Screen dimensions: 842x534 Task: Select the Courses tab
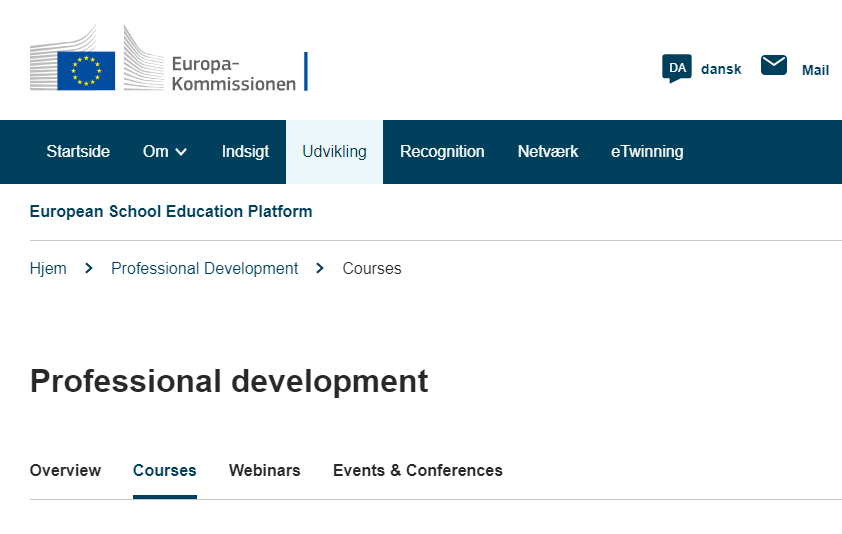165,470
